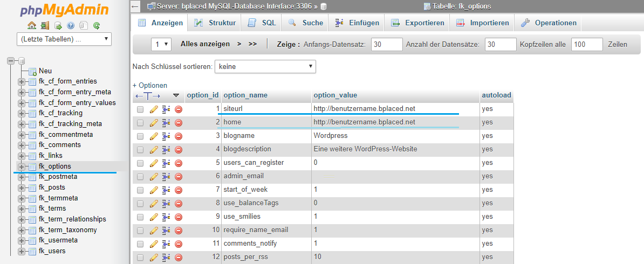Expand the fk_posts table tree node
The image size is (644, 264).
[x=22, y=187]
